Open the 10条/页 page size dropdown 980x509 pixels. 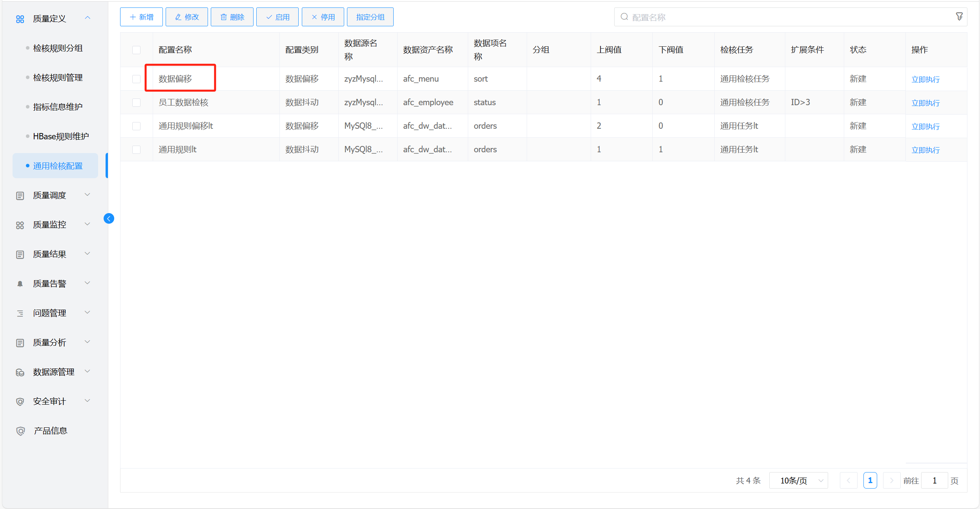coord(798,480)
